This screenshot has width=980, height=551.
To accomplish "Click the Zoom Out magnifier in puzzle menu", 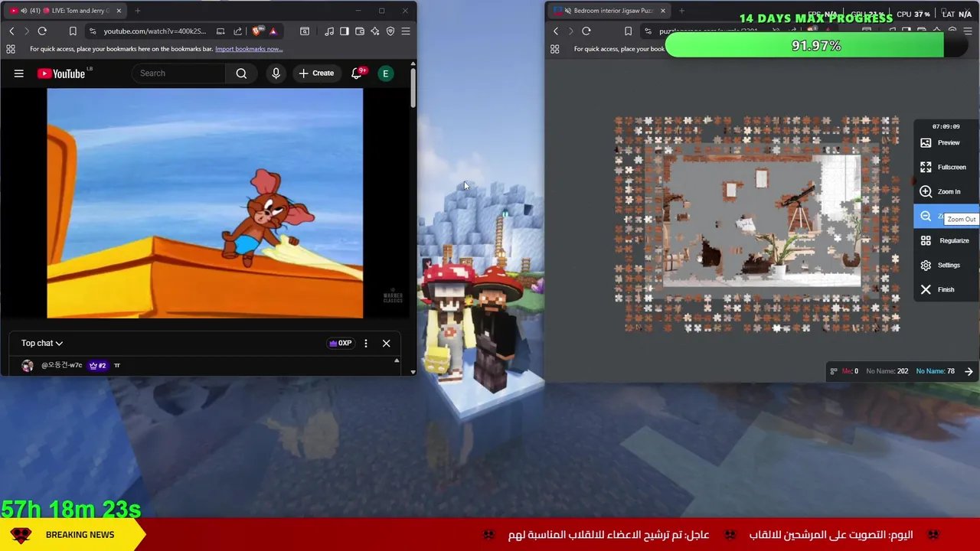I will pyautogui.click(x=926, y=217).
